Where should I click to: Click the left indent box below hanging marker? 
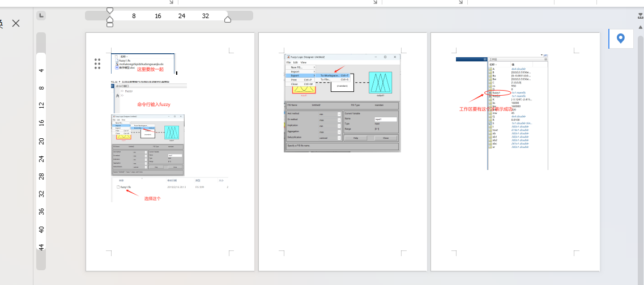pos(110,24)
